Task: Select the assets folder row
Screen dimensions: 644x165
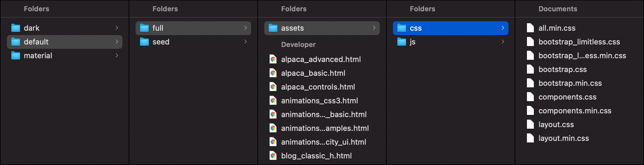Action: click(322, 28)
